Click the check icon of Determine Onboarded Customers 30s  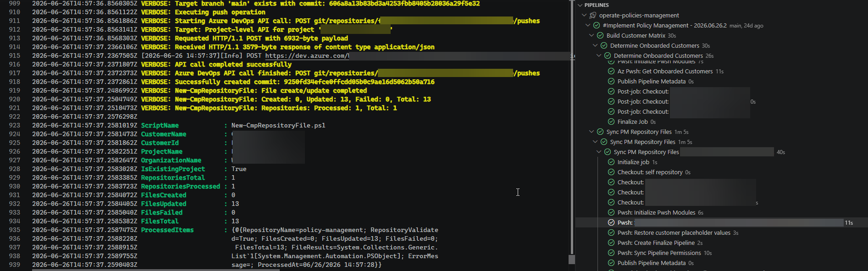(604, 45)
